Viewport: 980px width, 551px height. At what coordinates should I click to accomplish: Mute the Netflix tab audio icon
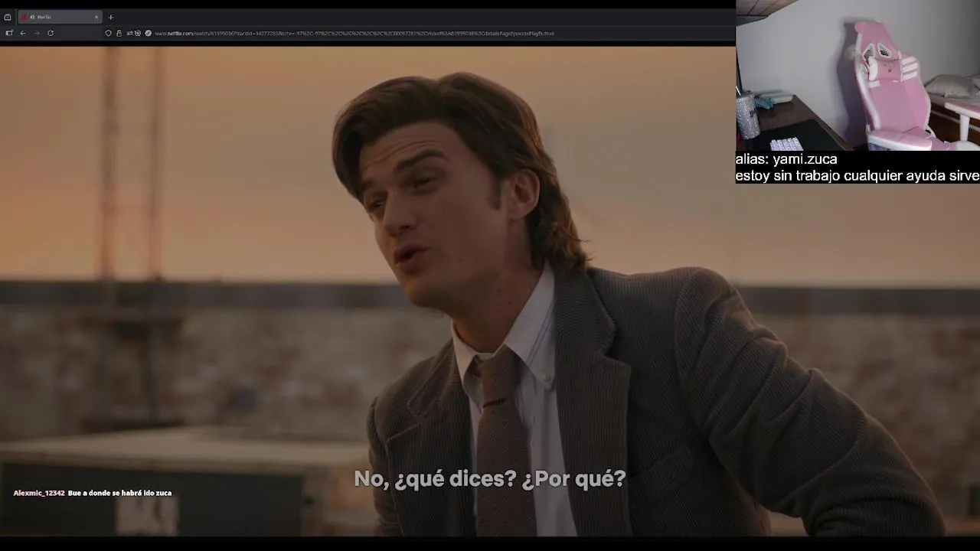32,17
